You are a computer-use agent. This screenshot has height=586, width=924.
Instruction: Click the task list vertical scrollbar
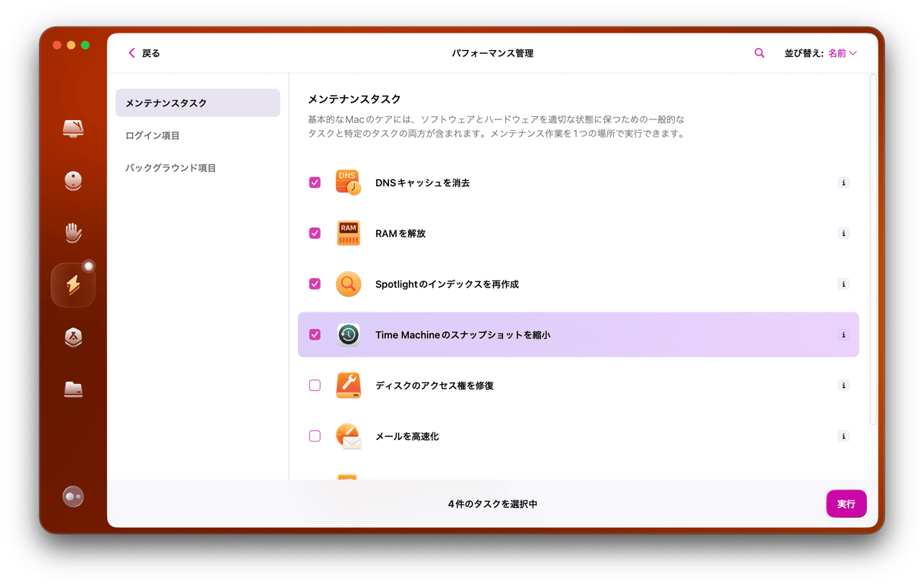coord(873,249)
